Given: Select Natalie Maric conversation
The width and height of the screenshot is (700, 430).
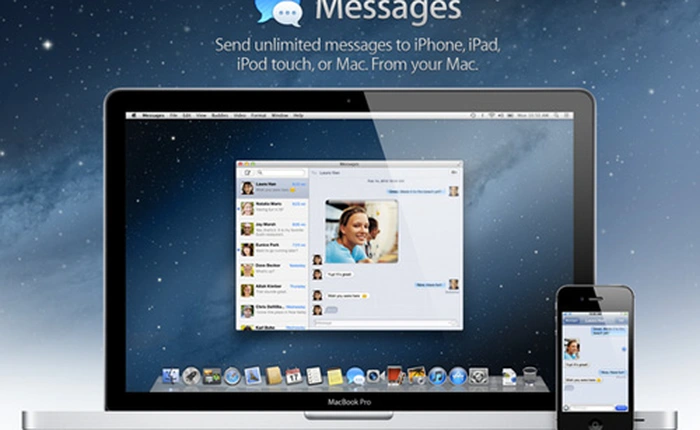Looking at the screenshot, I should click(272, 208).
